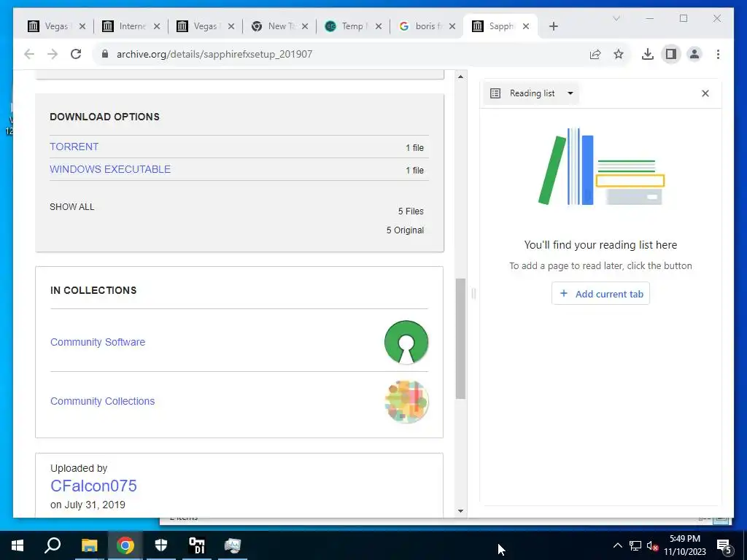Toggle the side panel button
This screenshot has height=560, width=747.
tap(671, 54)
